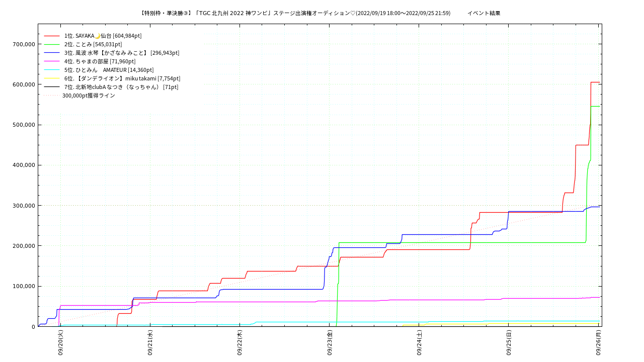644x362 pixels.
Task: Click the blue line swatch for 3位
Action: tap(52, 53)
